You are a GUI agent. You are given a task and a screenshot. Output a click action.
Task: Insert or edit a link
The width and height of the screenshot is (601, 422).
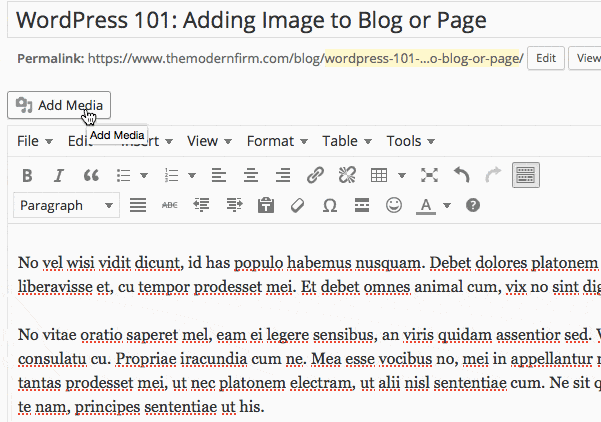315,175
